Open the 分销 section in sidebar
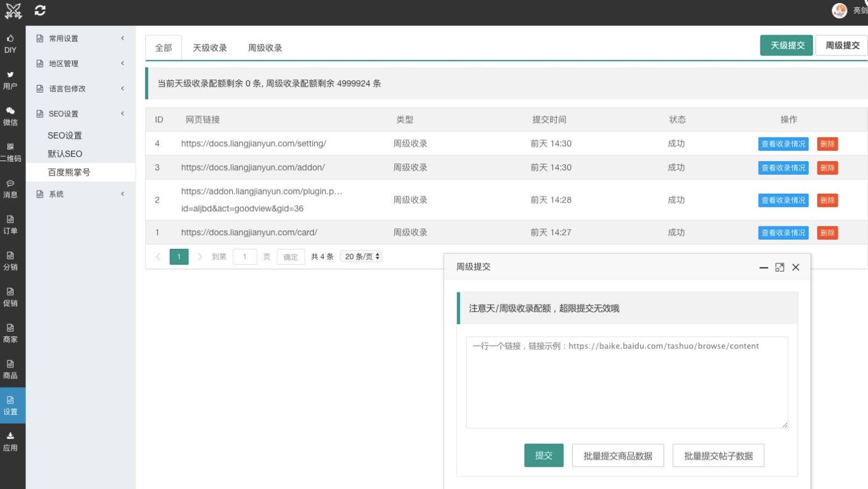 tap(10, 261)
